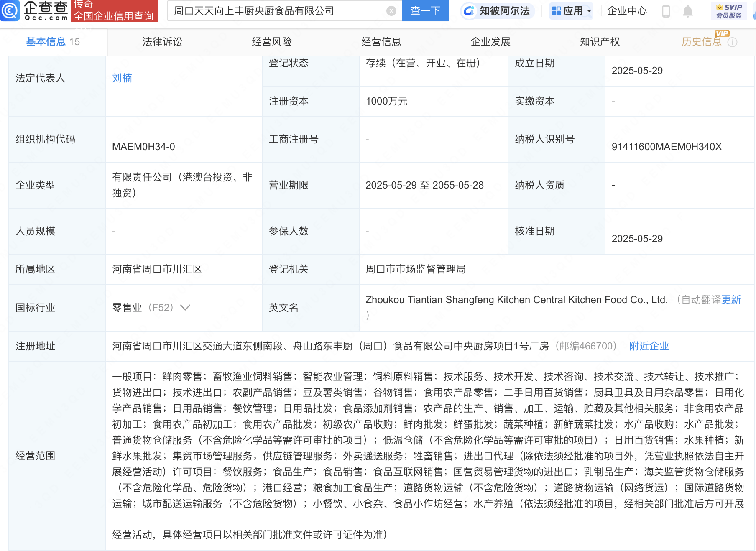Open the 应用 dropdown menu
This screenshot has width=756, height=551.
(571, 11)
